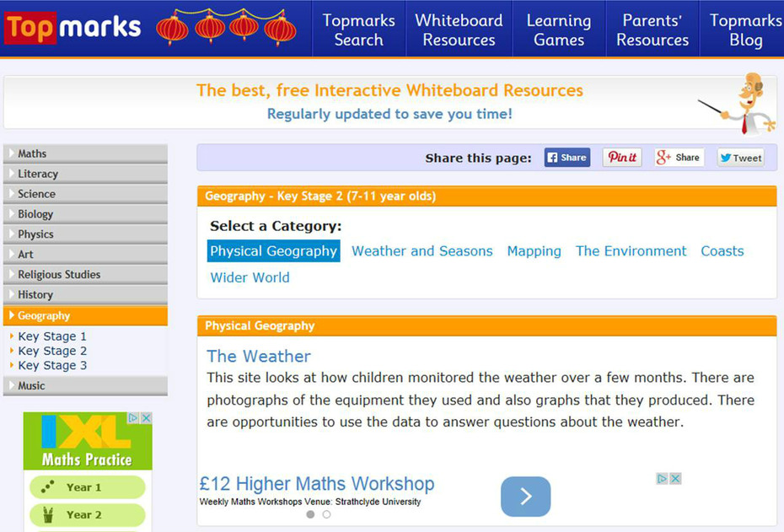Viewport: 784px width, 532px height.
Task: Expand the Science sidebar section
Action: 85,194
